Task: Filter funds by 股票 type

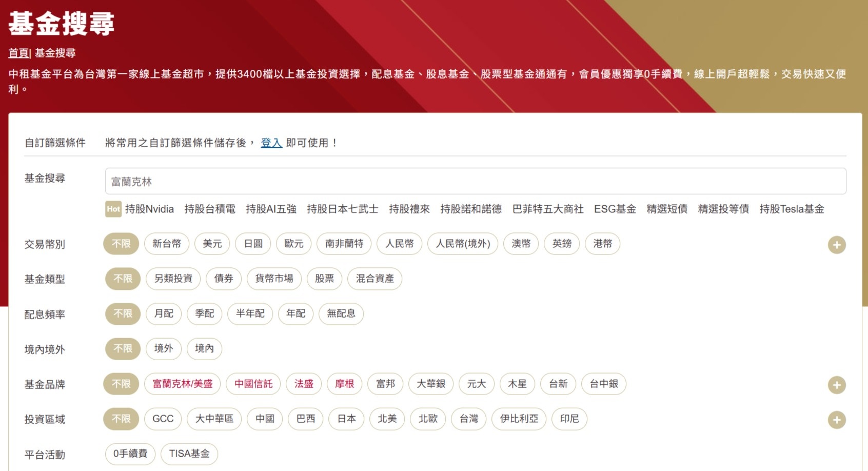Action: [x=324, y=279]
